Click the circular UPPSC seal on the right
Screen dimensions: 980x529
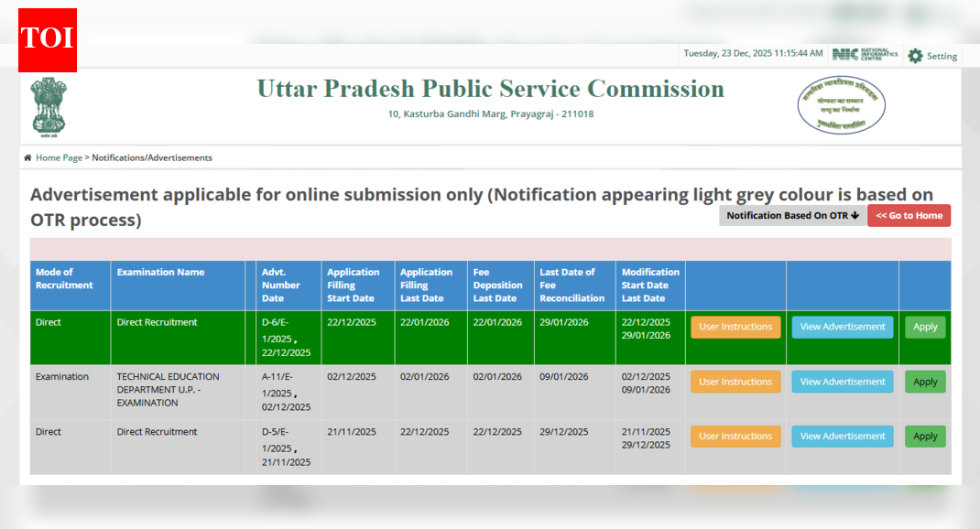coord(841,104)
